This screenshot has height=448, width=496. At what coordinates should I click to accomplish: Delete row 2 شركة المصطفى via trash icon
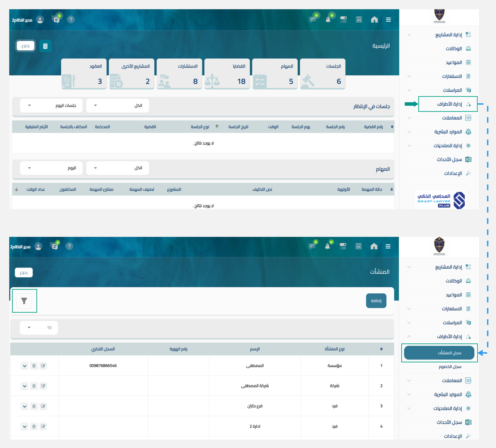(34, 386)
